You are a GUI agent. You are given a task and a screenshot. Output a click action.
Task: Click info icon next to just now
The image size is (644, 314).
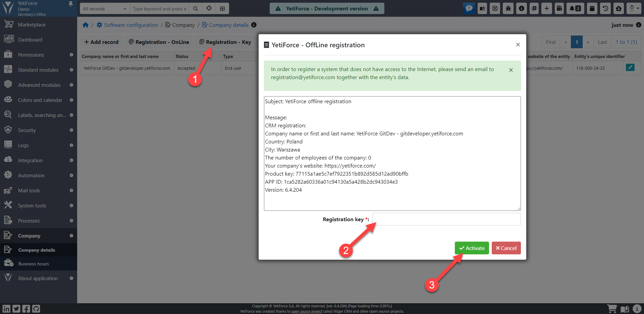pyautogui.click(x=639, y=25)
